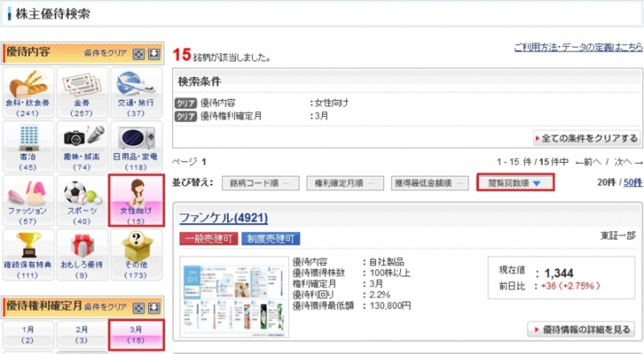The image size is (644, 354).
Task: Open ご利用方法・データの定義はこちら link
Action: click(579, 48)
